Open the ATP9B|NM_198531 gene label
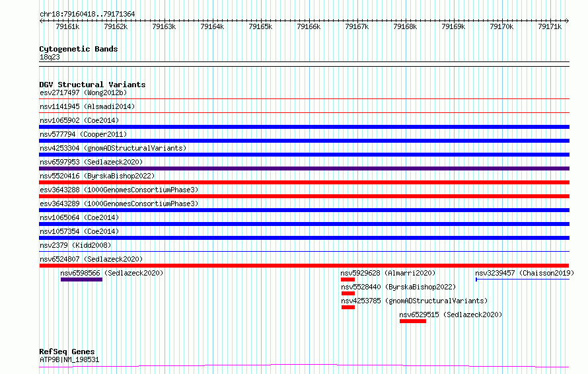Viewport: 588px width, 374px height. pos(69,359)
